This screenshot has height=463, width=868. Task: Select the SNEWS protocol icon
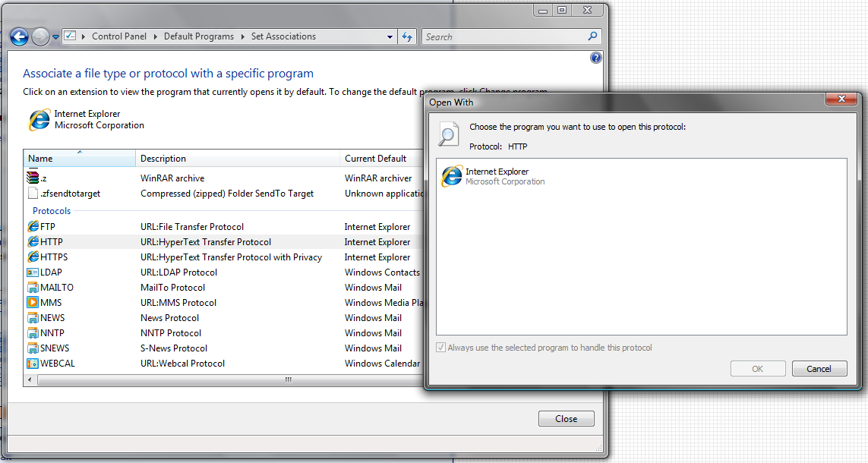click(33, 348)
